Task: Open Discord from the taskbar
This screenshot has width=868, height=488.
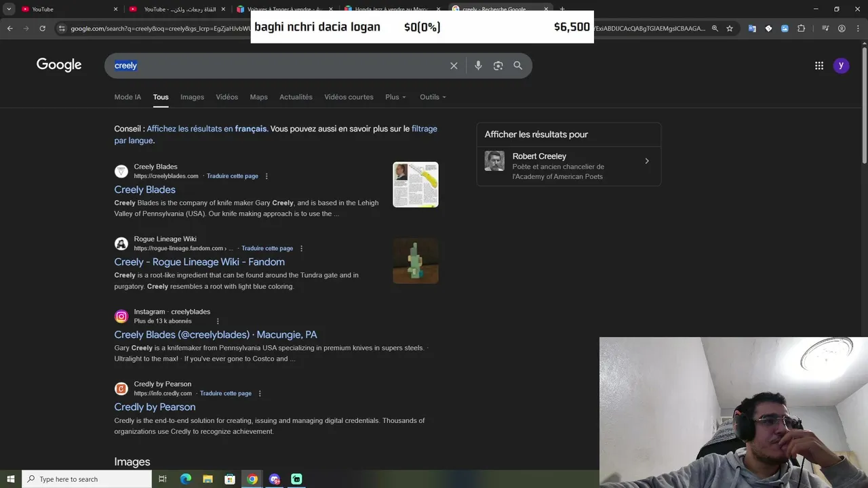Action: tap(275, 479)
